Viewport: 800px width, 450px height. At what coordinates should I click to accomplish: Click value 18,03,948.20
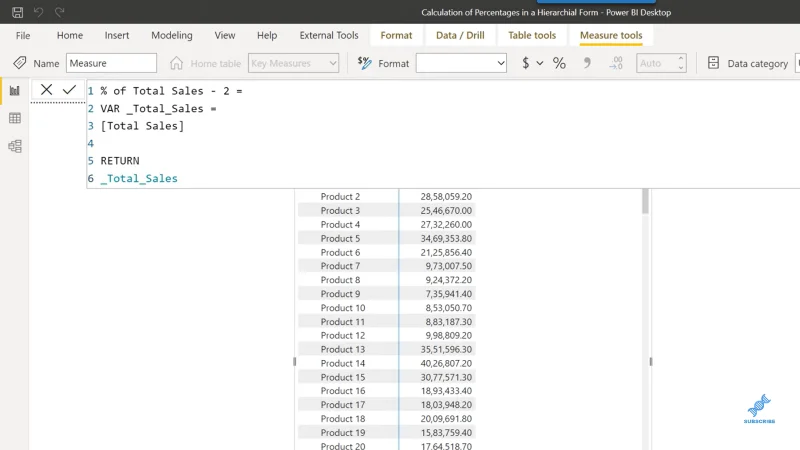click(446, 405)
